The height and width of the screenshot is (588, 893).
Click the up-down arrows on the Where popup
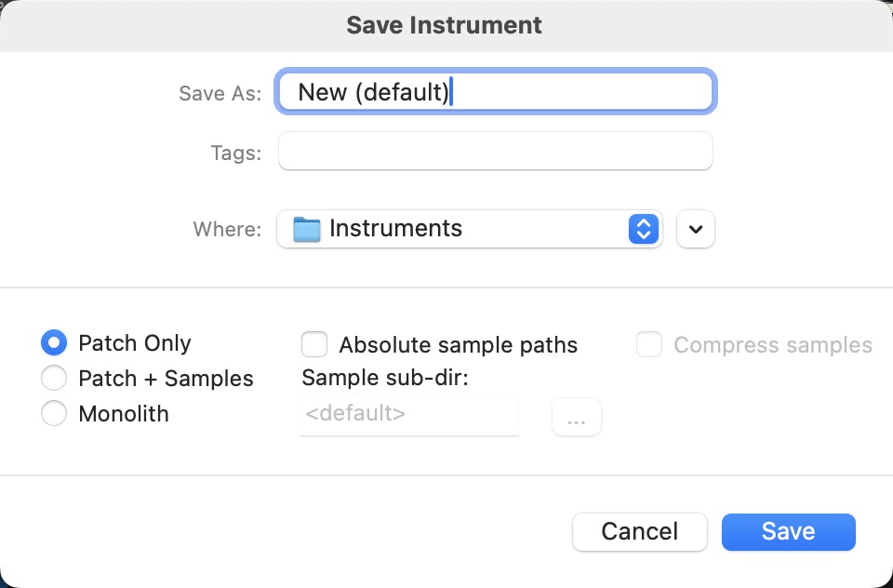643,228
